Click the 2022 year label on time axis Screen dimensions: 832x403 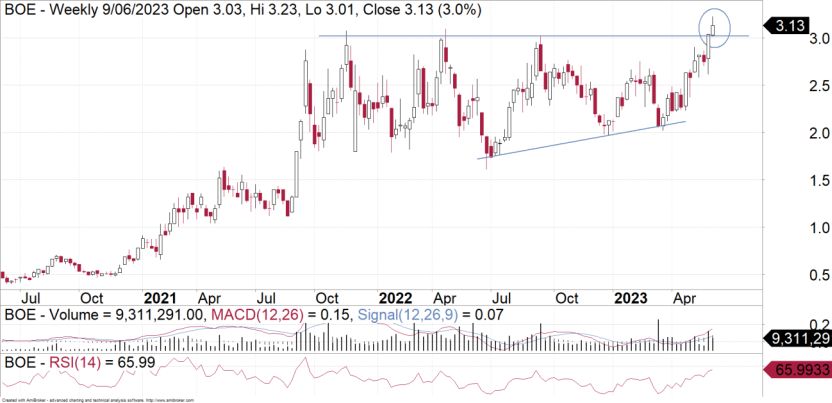(396, 298)
